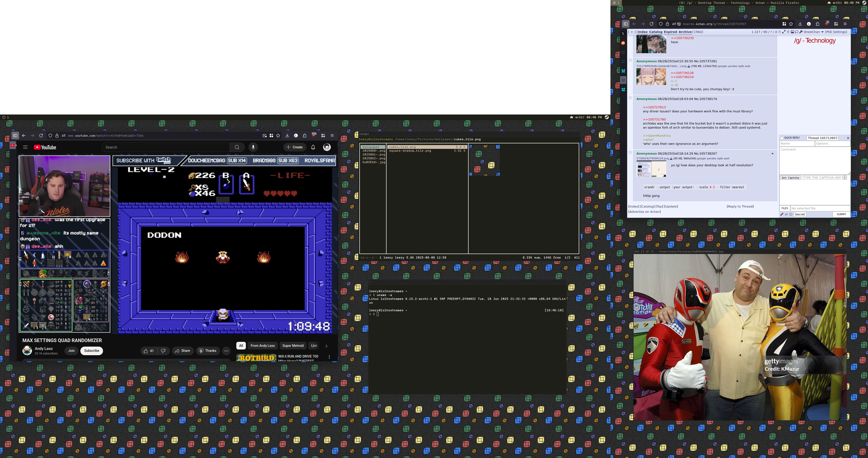The width and height of the screenshot is (868, 458).
Task: Click the quoted link >>105727613
Action: click(654, 107)
